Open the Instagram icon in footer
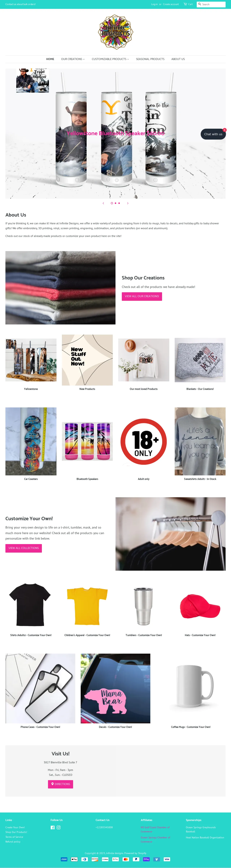231x868 pixels. tap(58, 827)
